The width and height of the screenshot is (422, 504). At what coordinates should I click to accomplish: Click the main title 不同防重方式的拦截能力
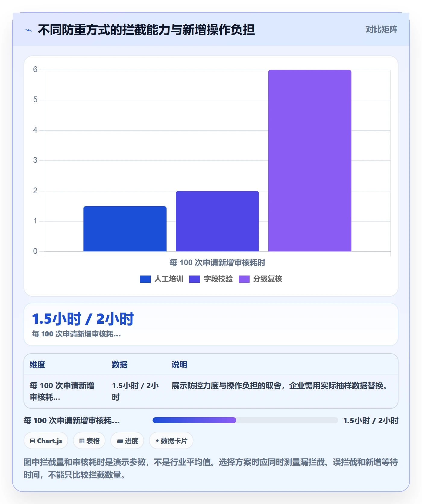[146, 30]
